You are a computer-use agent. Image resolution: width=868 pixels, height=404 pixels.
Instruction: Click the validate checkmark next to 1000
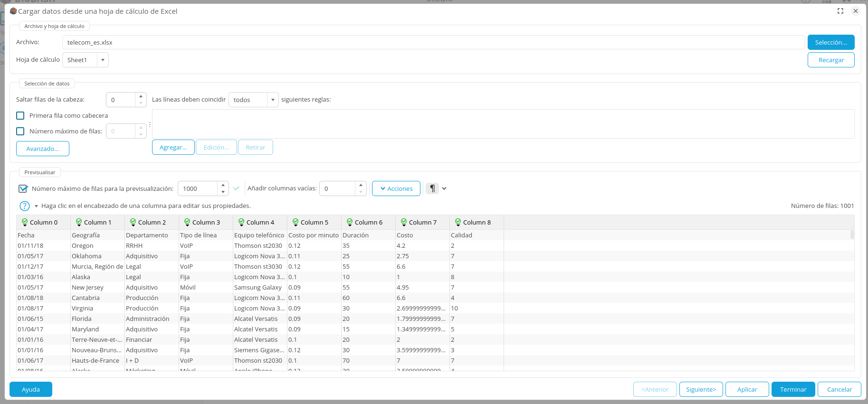coord(236,188)
